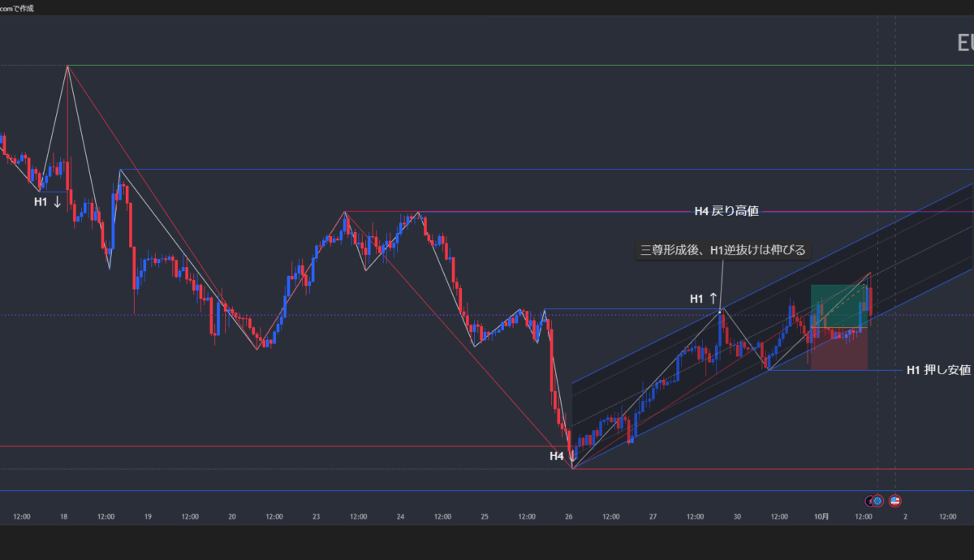
Task: Click the EU symbol watermark text
Action: tap(964, 44)
